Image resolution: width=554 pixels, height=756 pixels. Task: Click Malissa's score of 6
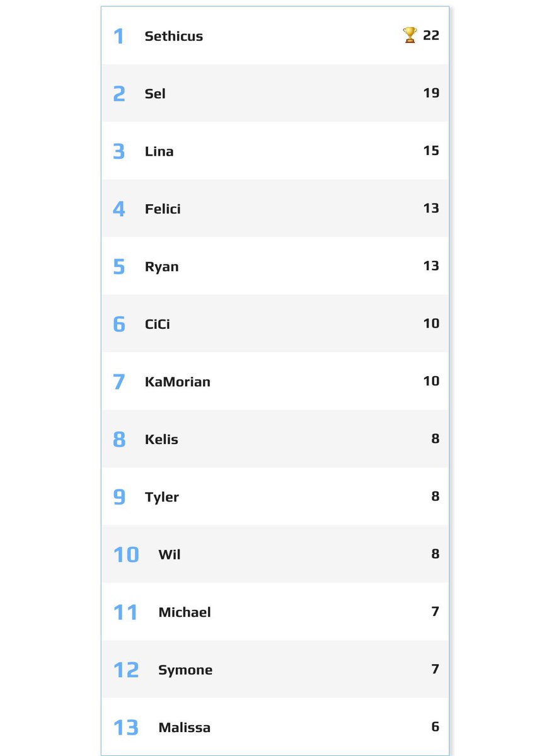click(x=436, y=726)
